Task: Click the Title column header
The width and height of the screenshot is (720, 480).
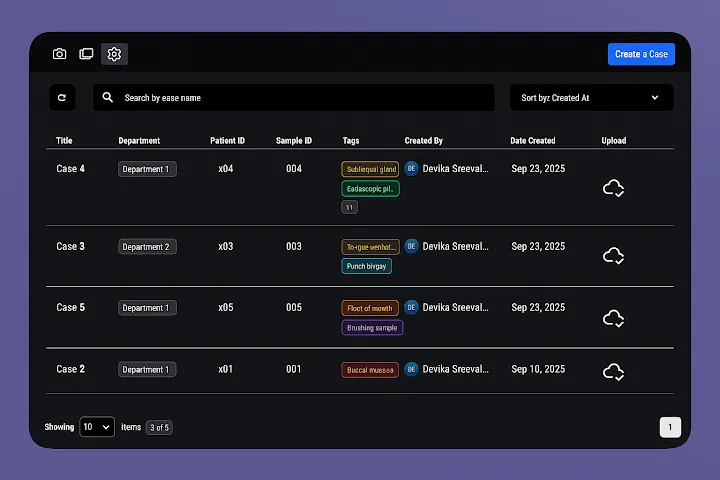Action: click(64, 141)
